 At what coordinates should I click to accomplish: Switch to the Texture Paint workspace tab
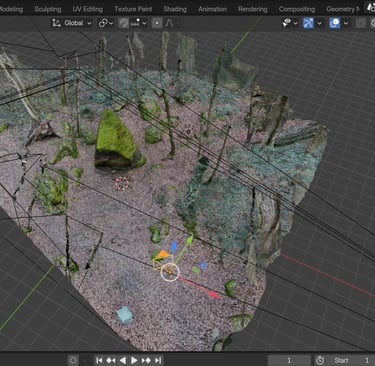coord(133,9)
